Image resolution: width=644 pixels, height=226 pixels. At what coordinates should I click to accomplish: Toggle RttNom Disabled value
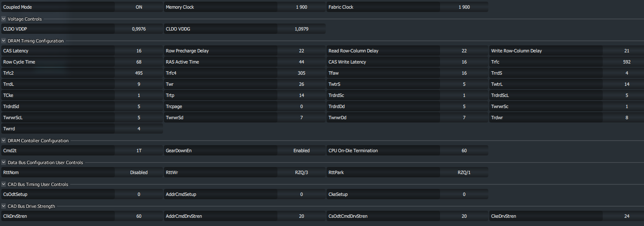pos(139,172)
